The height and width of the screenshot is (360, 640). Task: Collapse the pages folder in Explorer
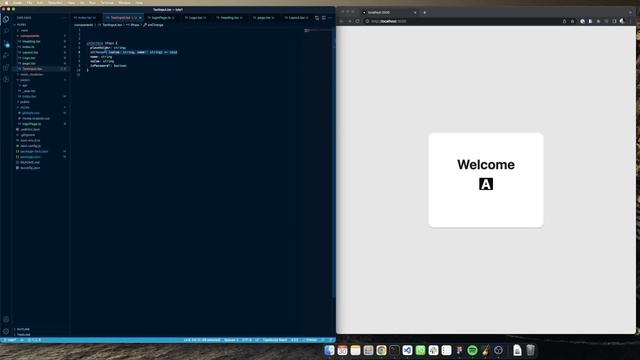(x=24, y=80)
